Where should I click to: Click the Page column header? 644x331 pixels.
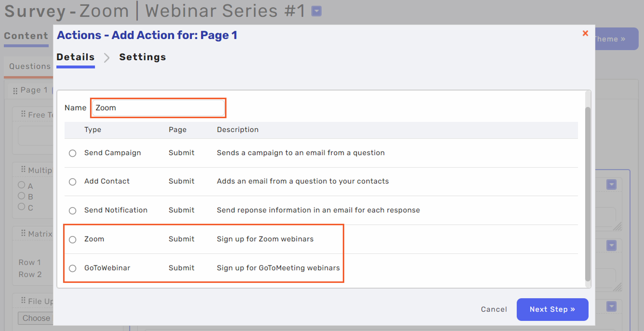pyautogui.click(x=178, y=130)
